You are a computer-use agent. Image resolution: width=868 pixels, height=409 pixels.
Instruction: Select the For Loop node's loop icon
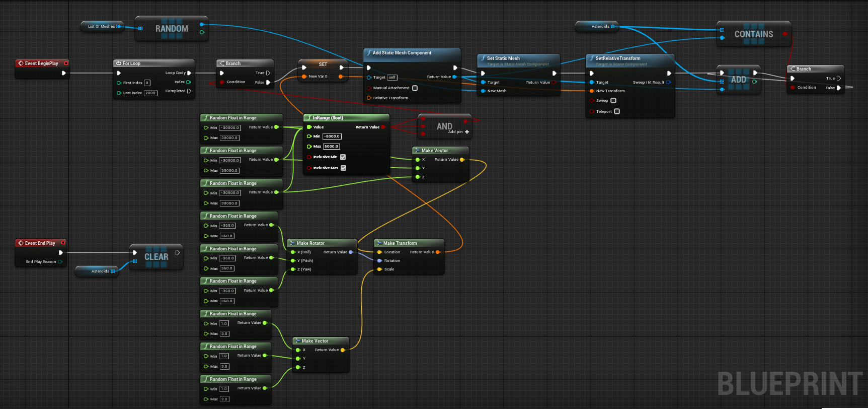[119, 63]
